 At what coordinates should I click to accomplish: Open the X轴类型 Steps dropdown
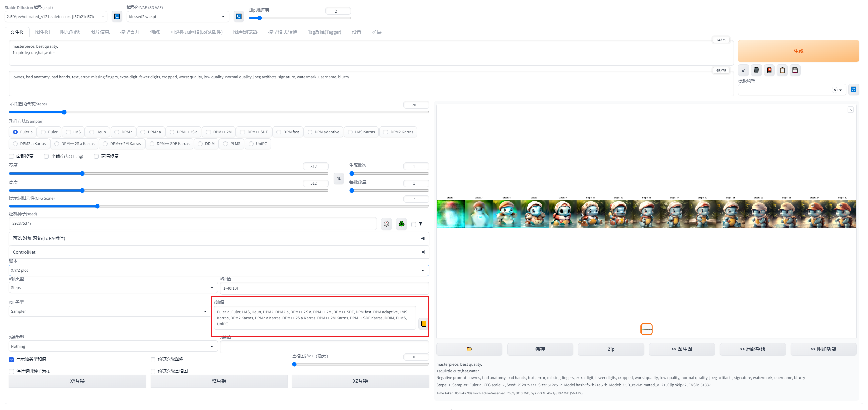[x=113, y=288]
